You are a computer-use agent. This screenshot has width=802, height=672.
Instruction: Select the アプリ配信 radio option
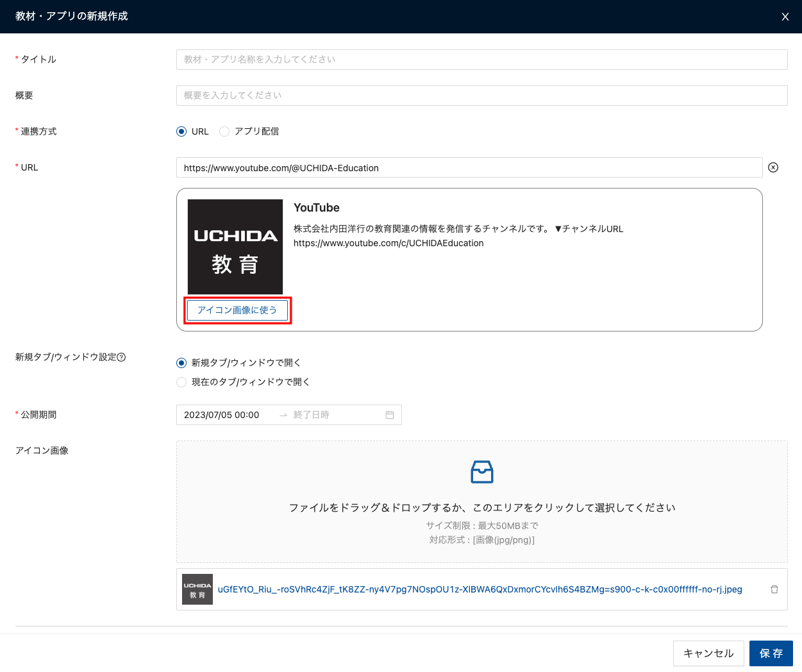point(224,131)
